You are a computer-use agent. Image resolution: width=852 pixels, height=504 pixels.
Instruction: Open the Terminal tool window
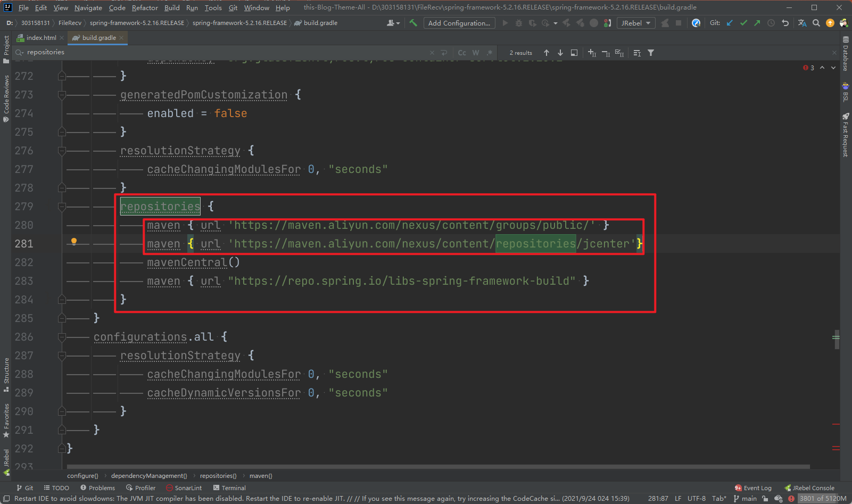tap(229, 488)
